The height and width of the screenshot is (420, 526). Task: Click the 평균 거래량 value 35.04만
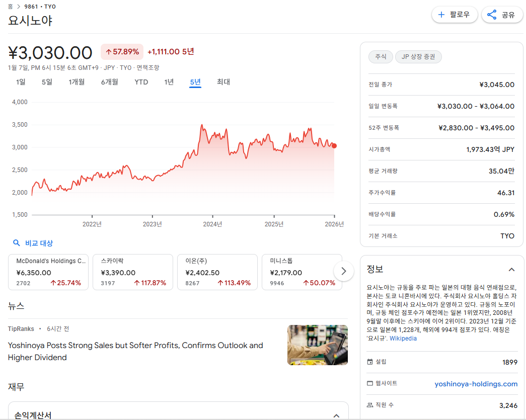pos(501,171)
